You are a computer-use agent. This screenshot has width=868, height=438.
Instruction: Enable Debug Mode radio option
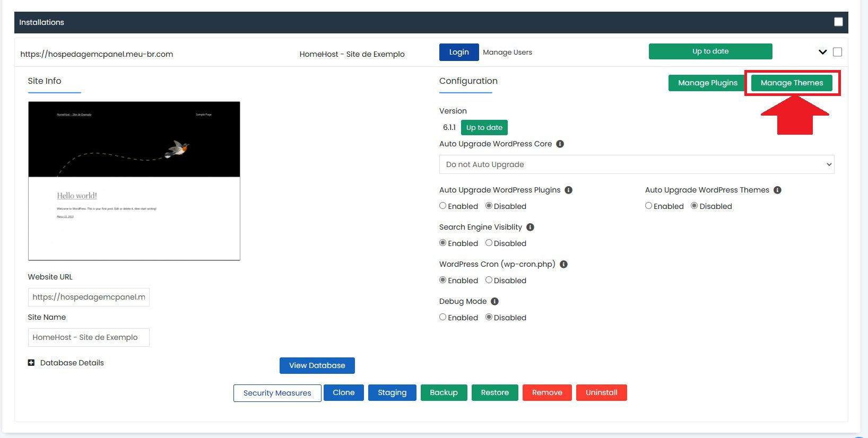click(x=443, y=317)
